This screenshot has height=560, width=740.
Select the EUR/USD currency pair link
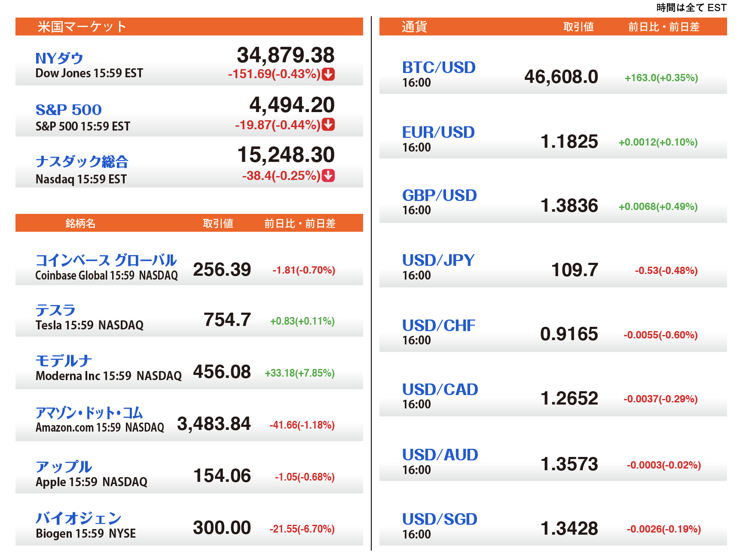438,132
